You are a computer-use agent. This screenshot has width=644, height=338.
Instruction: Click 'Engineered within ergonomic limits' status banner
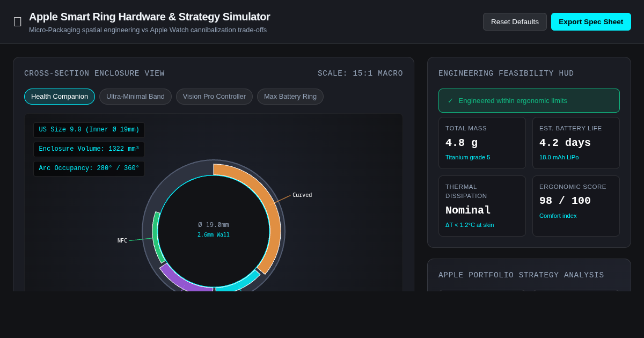[529, 100]
